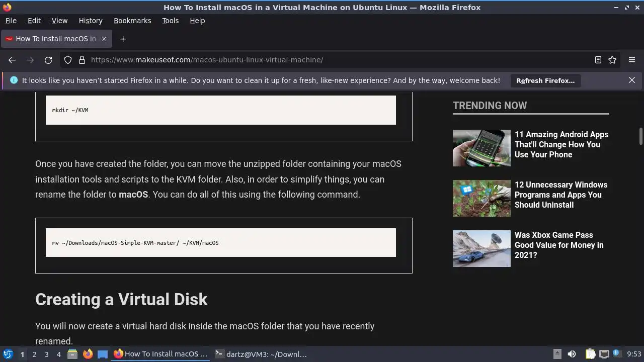Click the Refresh Firefox button
Viewport: 644px width, 362px height.
(545, 80)
